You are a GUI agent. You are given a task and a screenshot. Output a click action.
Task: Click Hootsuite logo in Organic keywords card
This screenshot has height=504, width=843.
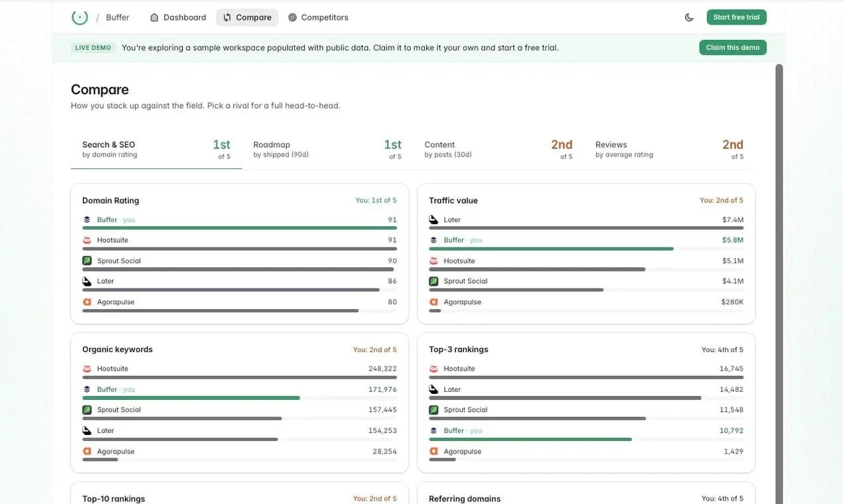(86, 369)
